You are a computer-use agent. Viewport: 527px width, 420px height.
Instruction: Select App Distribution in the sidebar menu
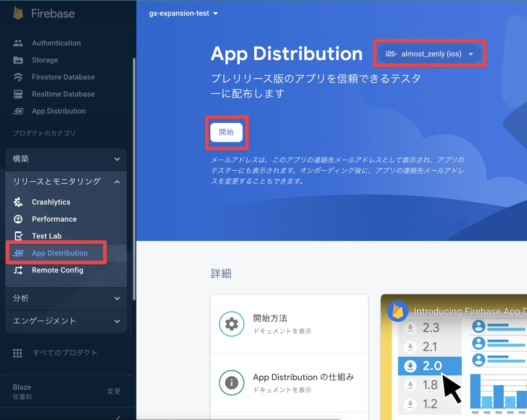tap(59, 253)
